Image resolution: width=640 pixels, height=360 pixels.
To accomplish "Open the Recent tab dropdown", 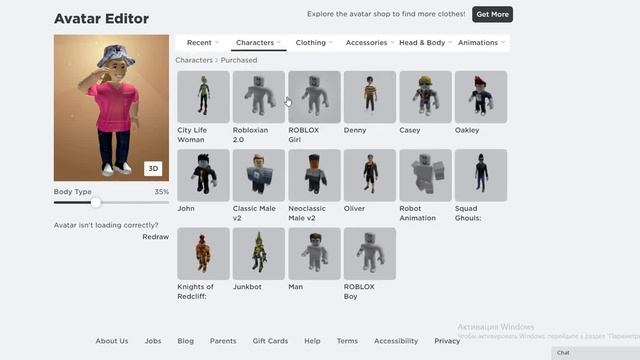I will pos(203,42).
